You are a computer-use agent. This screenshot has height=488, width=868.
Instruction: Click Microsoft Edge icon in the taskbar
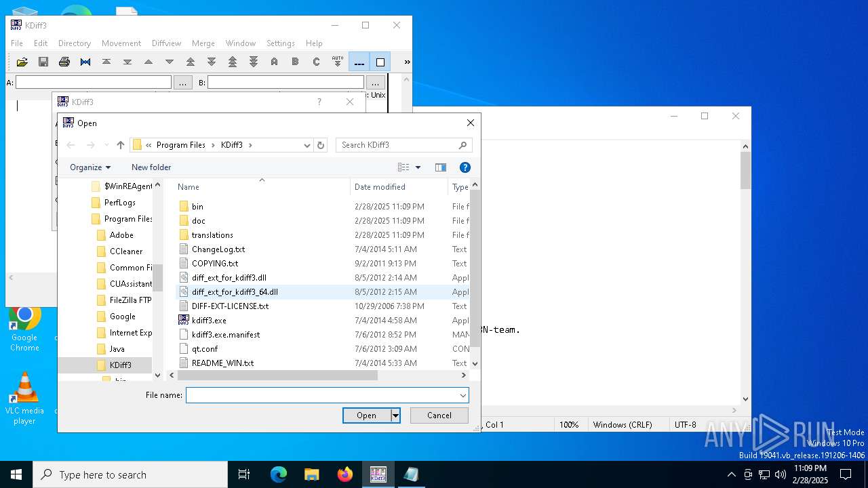(x=279, y=474)
